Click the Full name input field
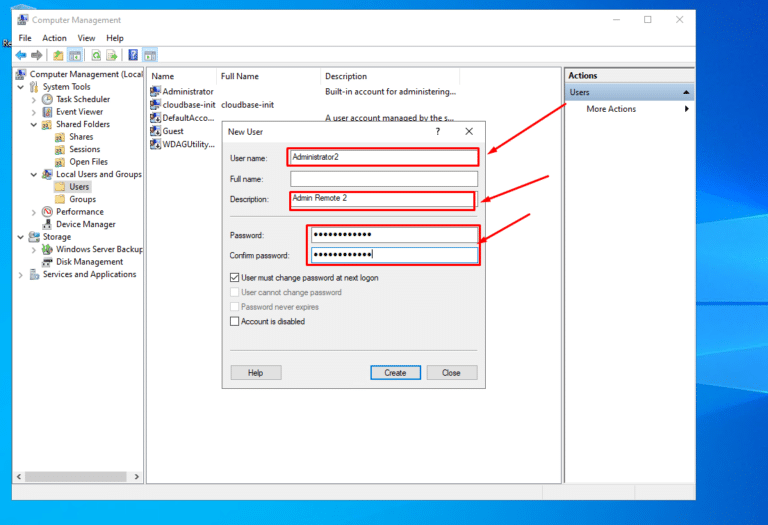The image size is (768, 525). [384, 179]
